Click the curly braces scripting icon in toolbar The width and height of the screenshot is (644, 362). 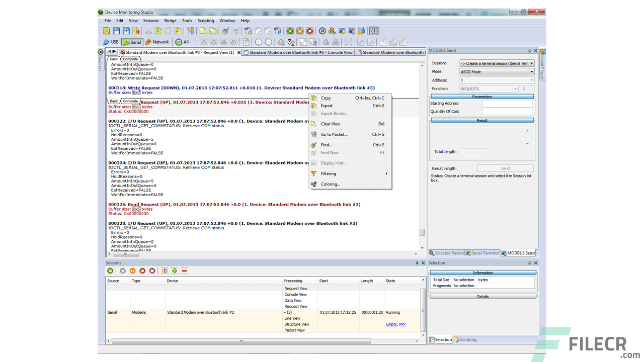tap(374, 31)
